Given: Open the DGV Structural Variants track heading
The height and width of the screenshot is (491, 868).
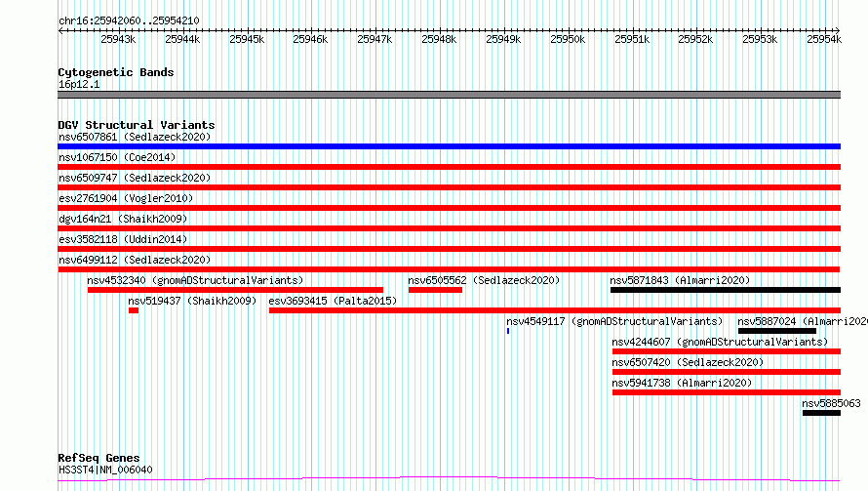Looking at the screenshot, I should (137, 125).
